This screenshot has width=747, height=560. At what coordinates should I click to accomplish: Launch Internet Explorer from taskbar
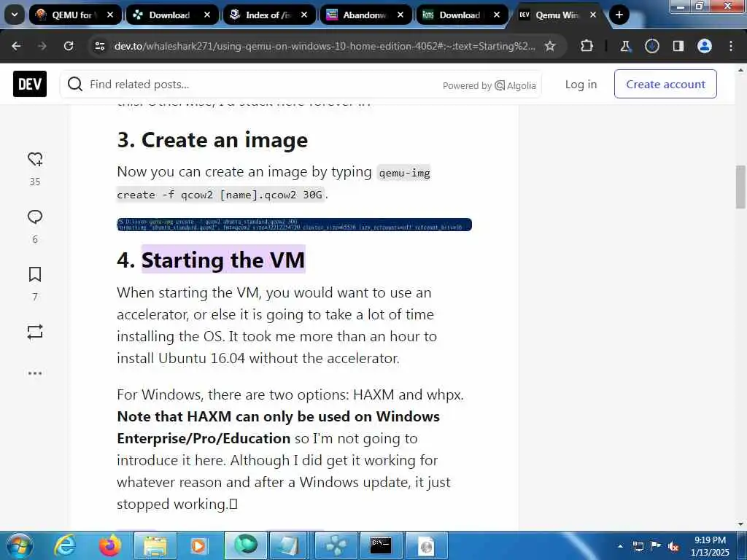click(x=65, y=545)
